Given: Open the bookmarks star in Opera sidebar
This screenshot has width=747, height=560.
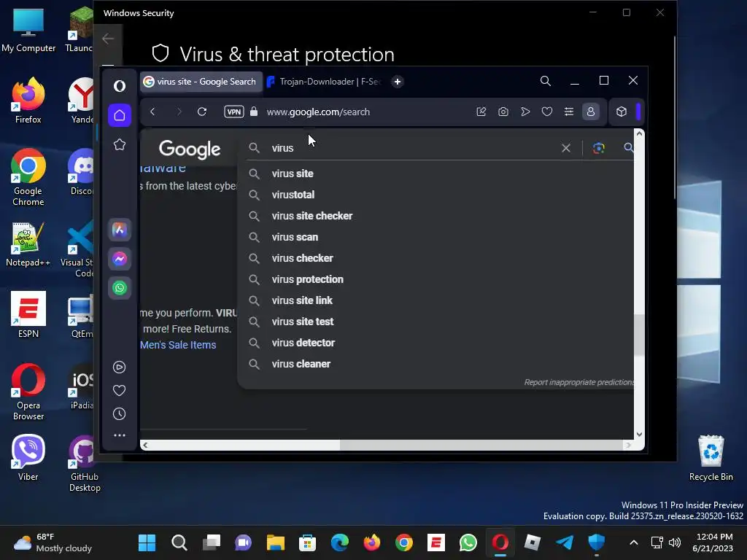Looking at the screenshot, I should (x=120, y=144).
